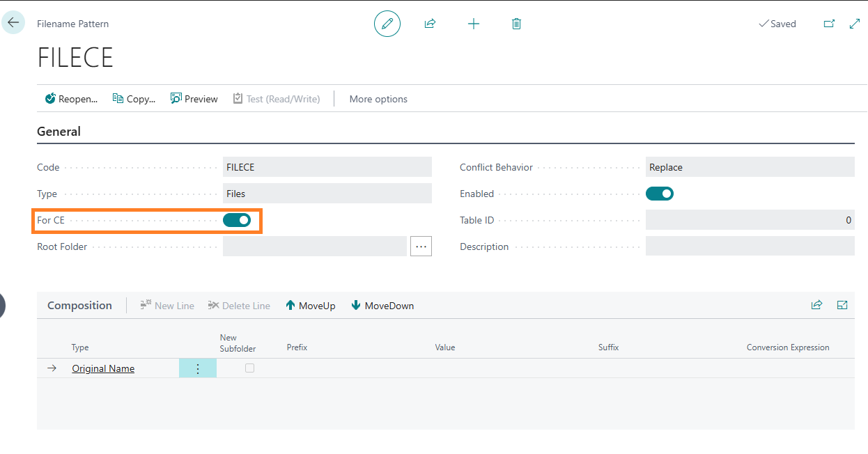
Task: Toggle the For CE switch
Action: coord(237,220)
